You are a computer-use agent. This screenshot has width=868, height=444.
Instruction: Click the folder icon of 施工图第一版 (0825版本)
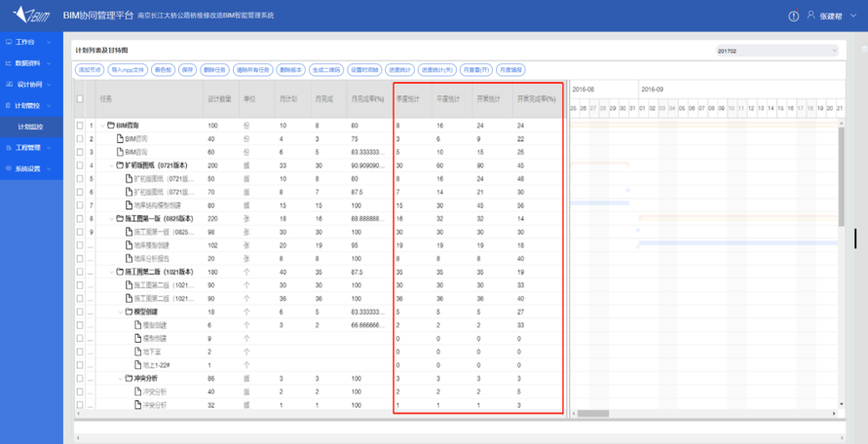tap(120, 219)
